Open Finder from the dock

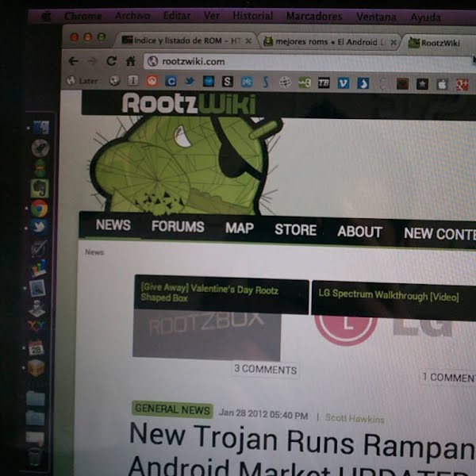40,128
